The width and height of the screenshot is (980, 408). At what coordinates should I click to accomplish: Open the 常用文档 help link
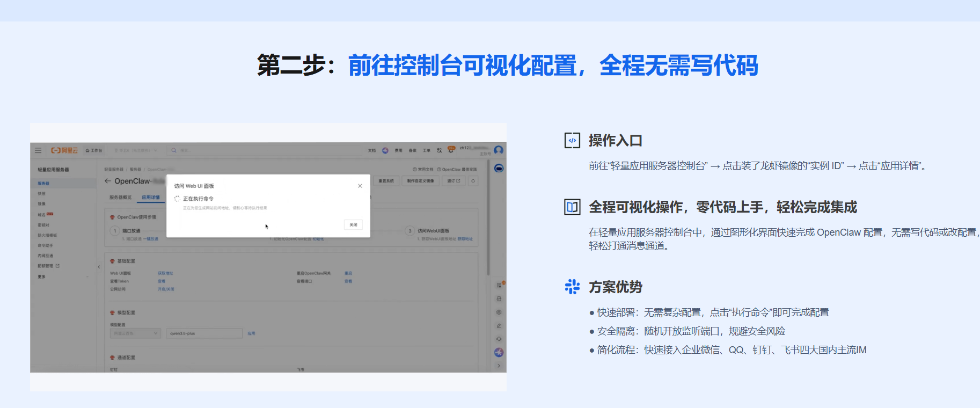tap(423, 169)
